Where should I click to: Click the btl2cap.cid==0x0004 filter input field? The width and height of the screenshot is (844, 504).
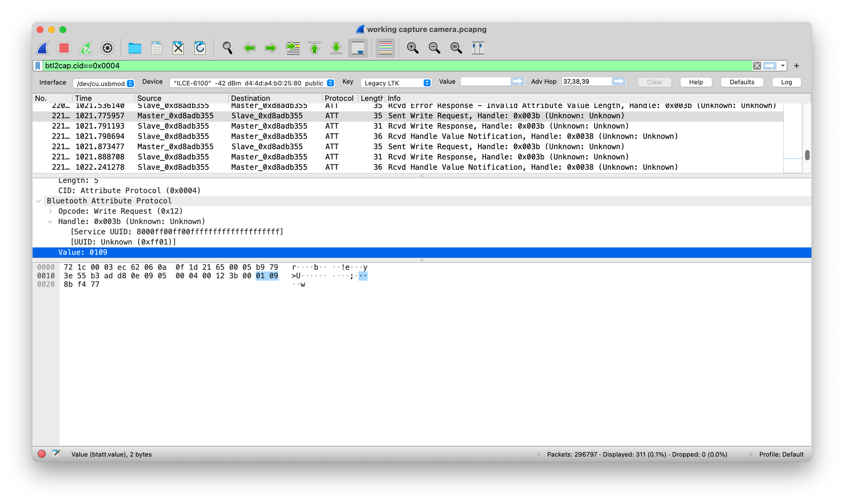tap(396, 65)
